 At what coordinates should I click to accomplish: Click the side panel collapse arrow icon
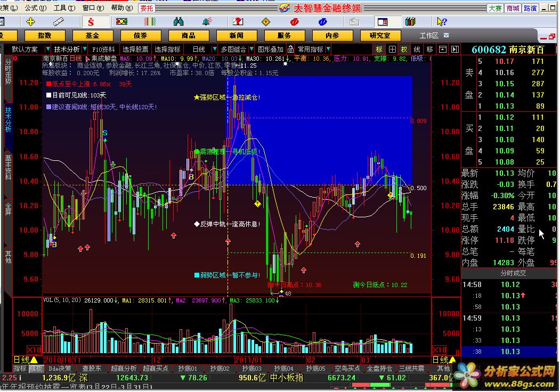pos(455,49)
